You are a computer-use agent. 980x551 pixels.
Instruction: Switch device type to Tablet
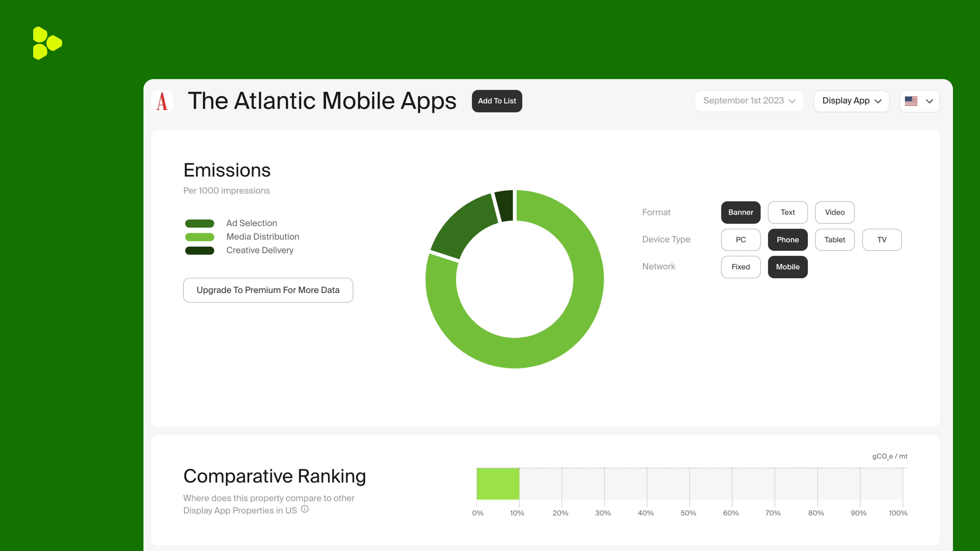coord(835,240)
